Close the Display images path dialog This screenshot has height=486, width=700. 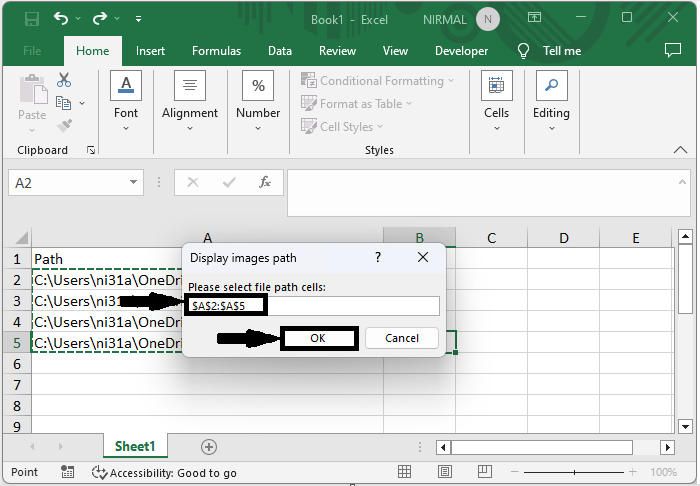[x=423, y=258]
